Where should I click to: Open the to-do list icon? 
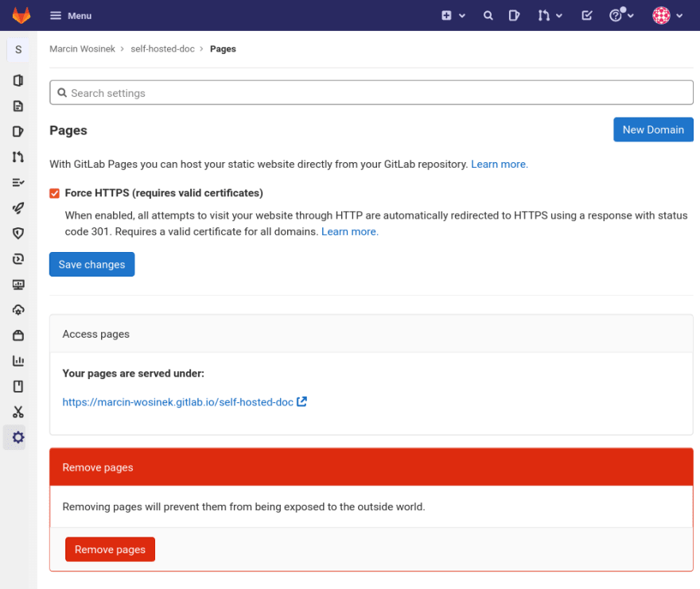point(586,16)
